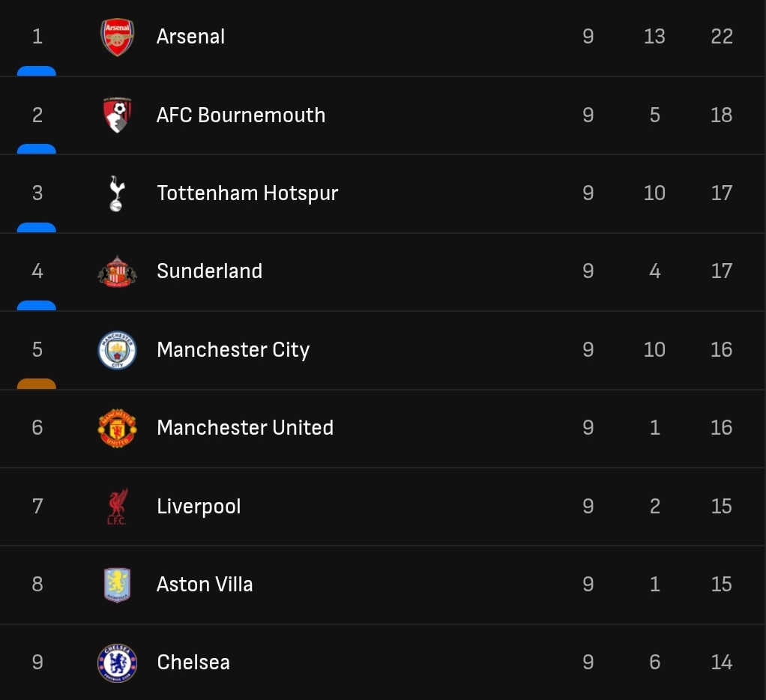This screenshot has width=766, height=700.
Task: Click the Liverpool liver bird crest
Action: [x=117, y=507]
